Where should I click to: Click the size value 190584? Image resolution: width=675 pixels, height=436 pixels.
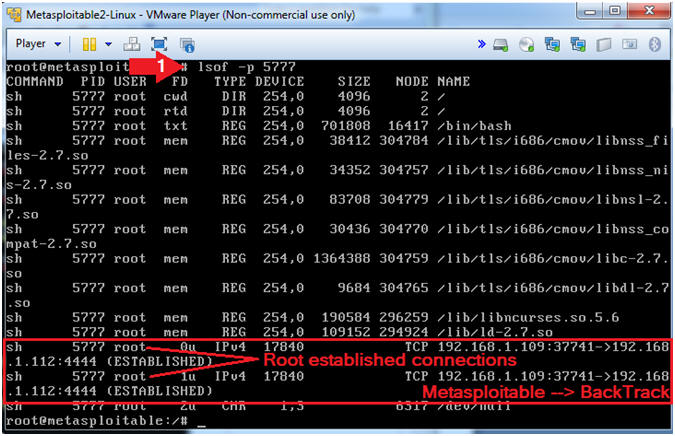346,318
